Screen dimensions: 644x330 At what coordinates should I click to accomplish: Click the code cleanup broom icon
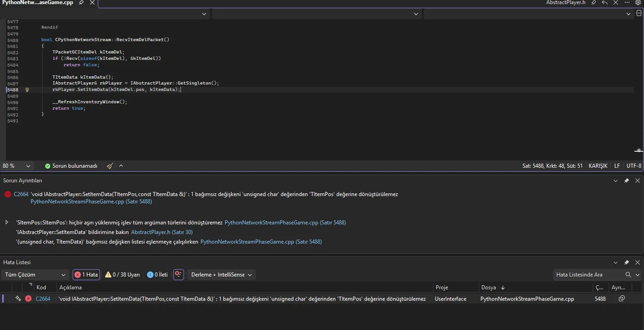coord(110,166)
